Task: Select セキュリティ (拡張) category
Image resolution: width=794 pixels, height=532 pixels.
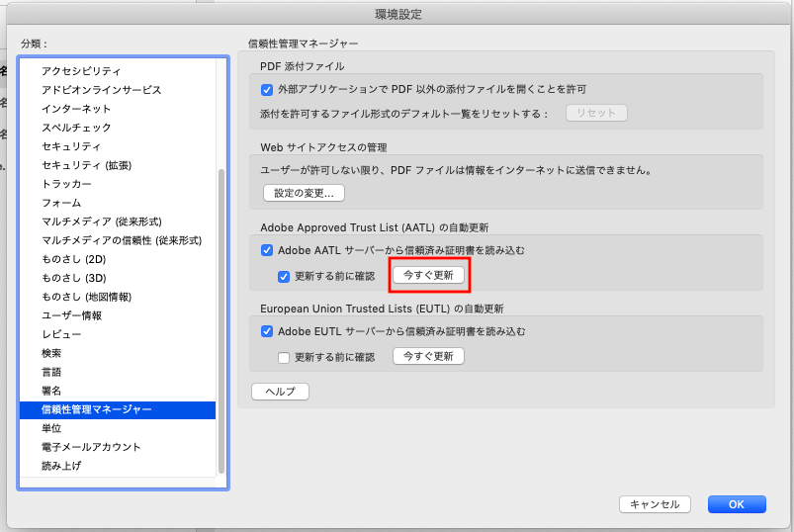Action: pyautogui.click(x=86, y=165)
